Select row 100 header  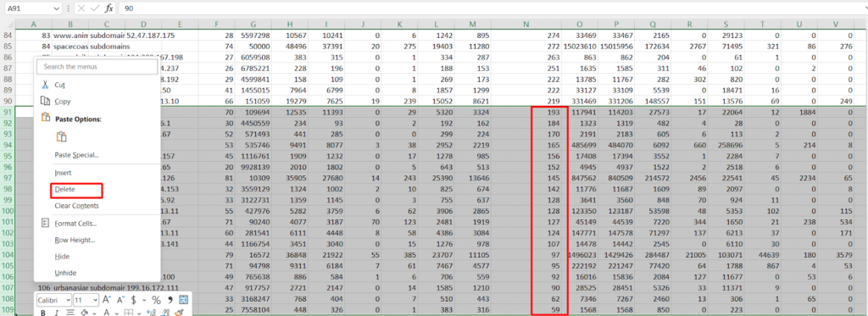coord(8,211)
